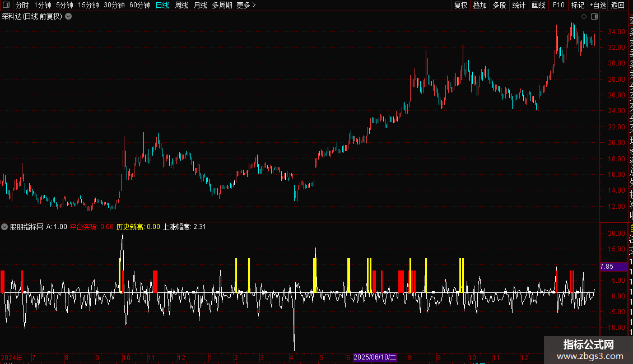
Task: Open the F10 company info
Action: point(558,5)
